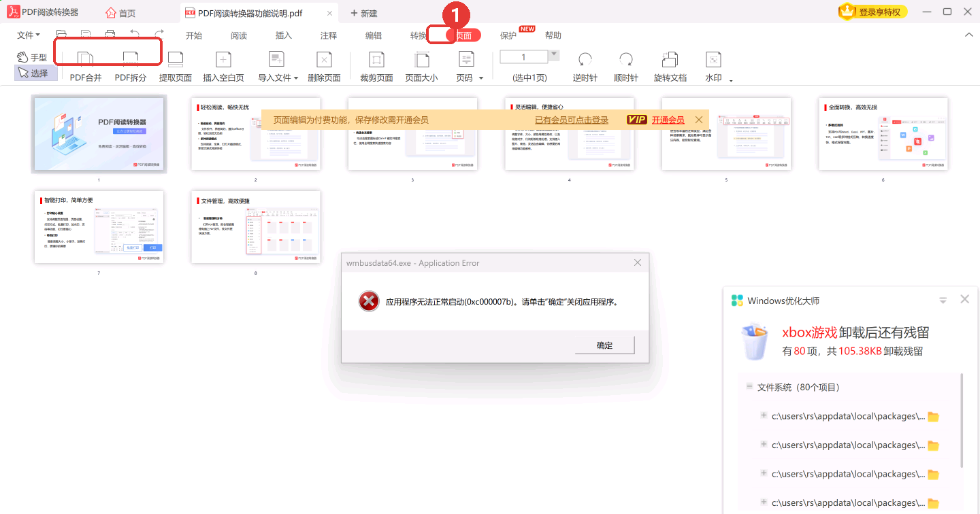Click the save icon in quick toolbar
The height and width of the screenshot is (514, 980).
pos(86,35)
